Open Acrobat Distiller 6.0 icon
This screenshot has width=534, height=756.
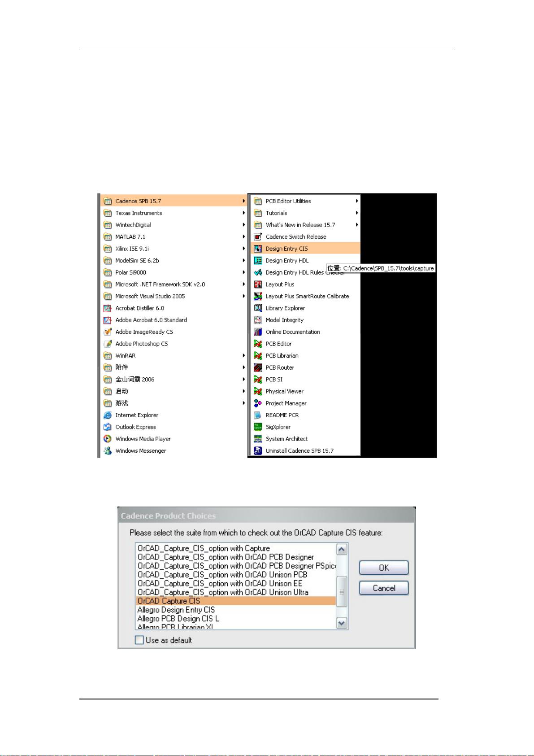coord(108,308)
